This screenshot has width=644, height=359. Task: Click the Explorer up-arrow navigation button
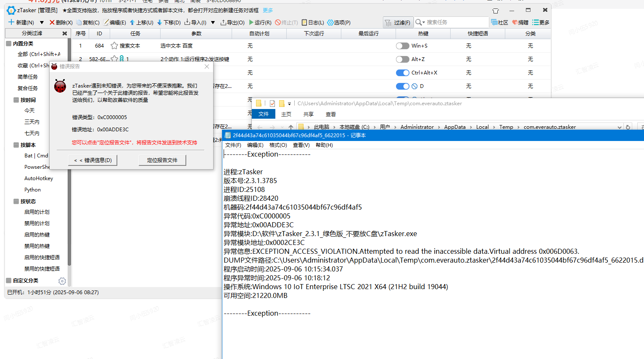click(x=291, y=127)
